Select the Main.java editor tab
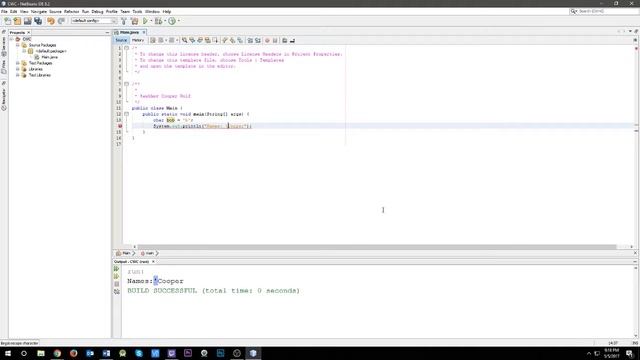This screenshot has width=640, height=360. pos(129,32)
